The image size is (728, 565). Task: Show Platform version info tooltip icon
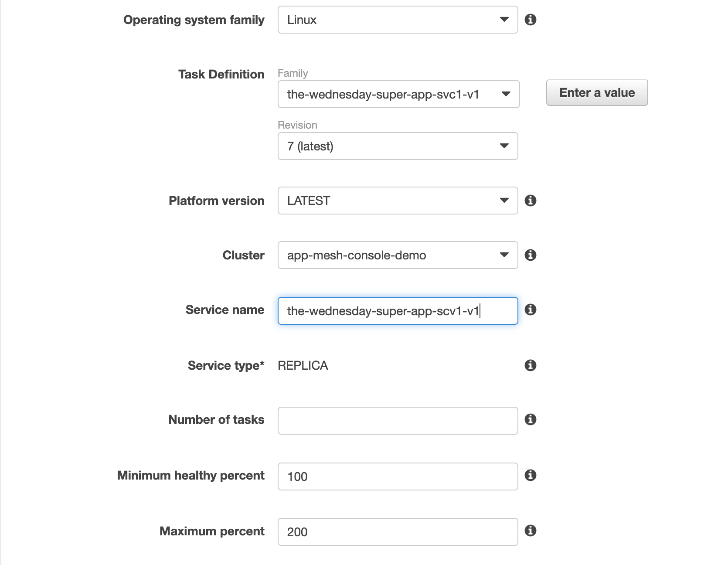(530, 201)
